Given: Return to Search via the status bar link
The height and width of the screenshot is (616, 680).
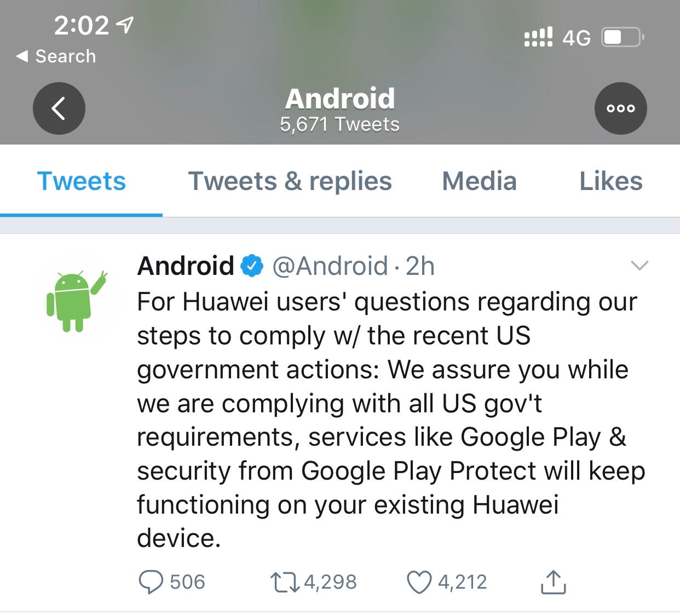Looking at the screenshot, I should tap(56, 56).
